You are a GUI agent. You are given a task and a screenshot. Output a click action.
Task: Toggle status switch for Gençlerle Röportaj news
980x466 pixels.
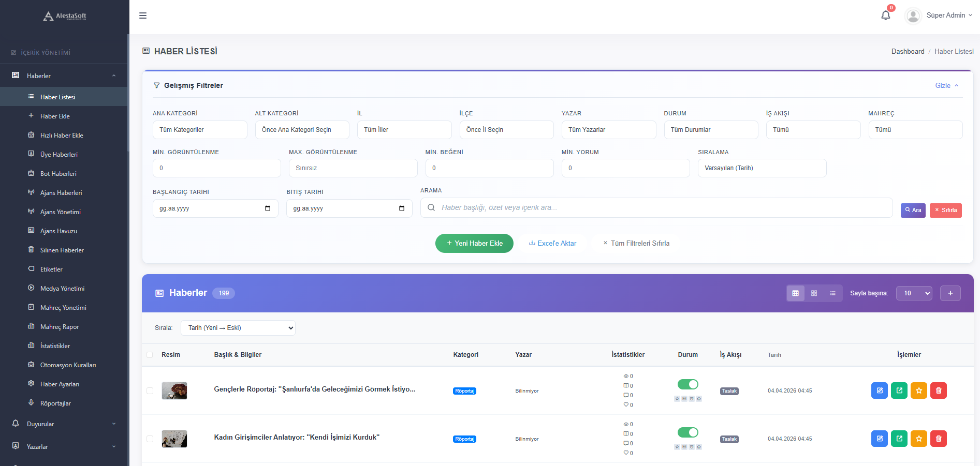(688, 384)
